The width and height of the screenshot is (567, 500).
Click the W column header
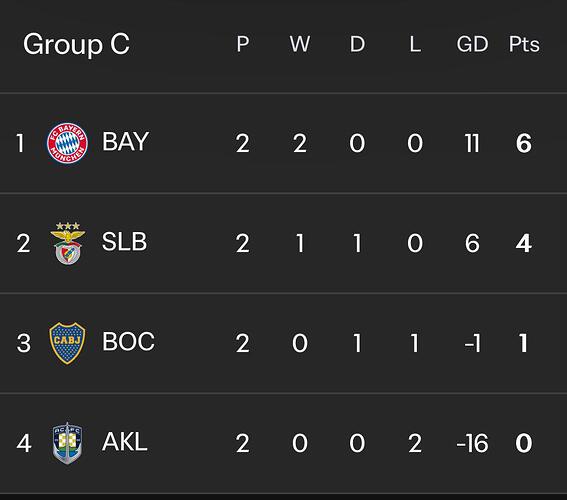click(x=300, y=44)
